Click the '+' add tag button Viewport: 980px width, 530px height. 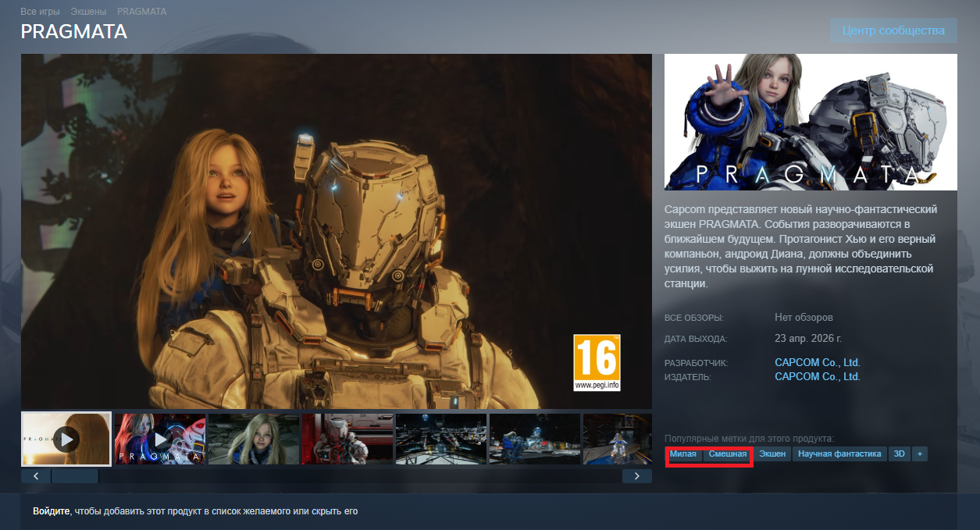pyautogui.click(x=920, y=454)
